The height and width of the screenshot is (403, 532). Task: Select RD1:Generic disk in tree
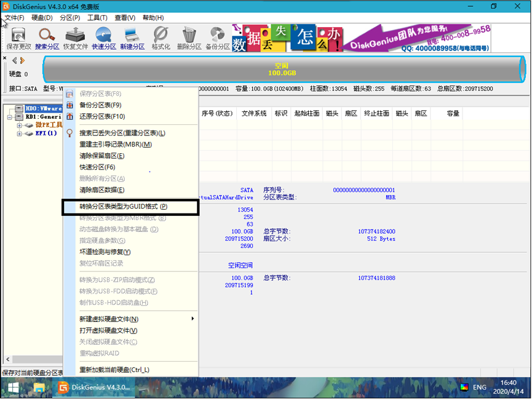point(44,116)
